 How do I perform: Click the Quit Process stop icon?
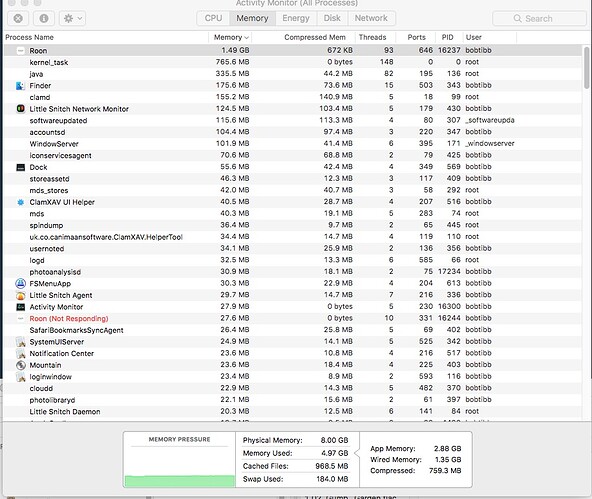[18, 18]
